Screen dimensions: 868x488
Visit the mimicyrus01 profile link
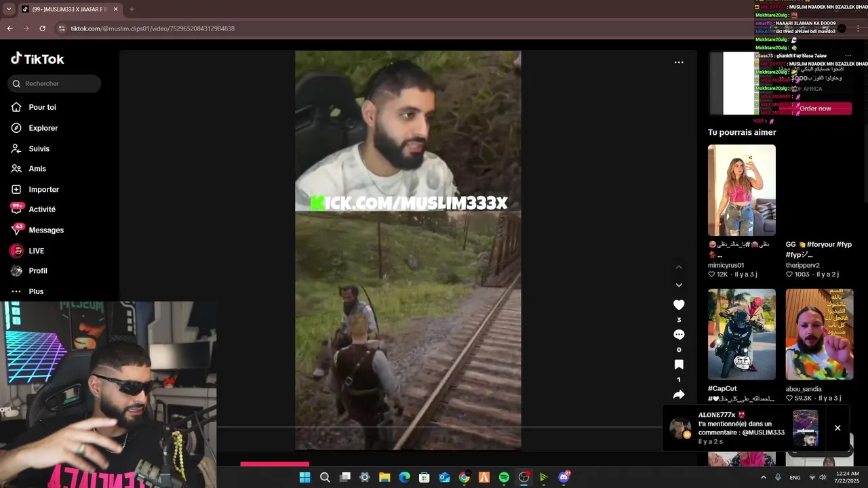coord(726,265)
